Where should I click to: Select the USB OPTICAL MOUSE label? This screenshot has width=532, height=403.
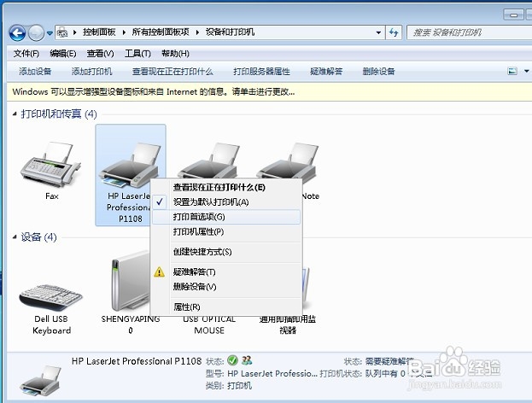(209, 325)
